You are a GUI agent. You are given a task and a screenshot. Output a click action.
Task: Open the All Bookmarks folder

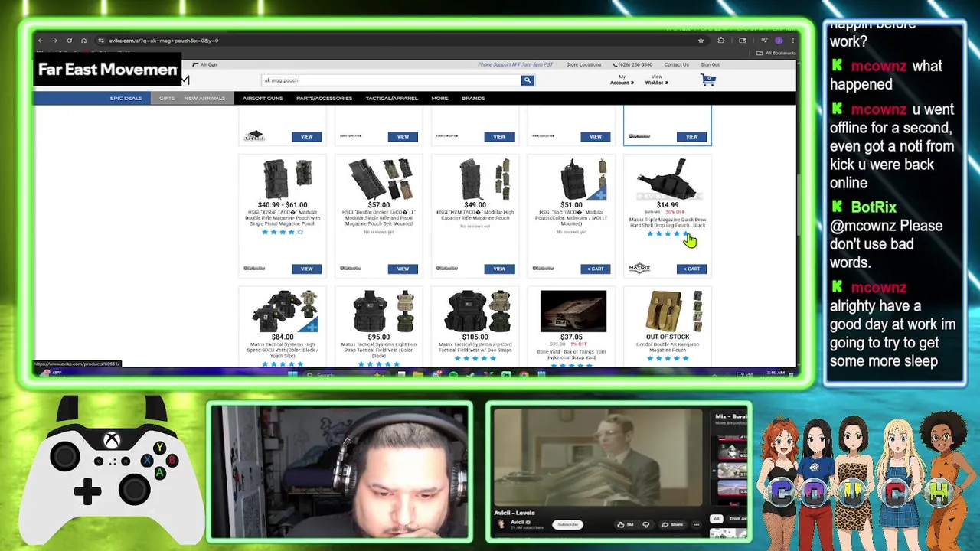tap(776, 53)
